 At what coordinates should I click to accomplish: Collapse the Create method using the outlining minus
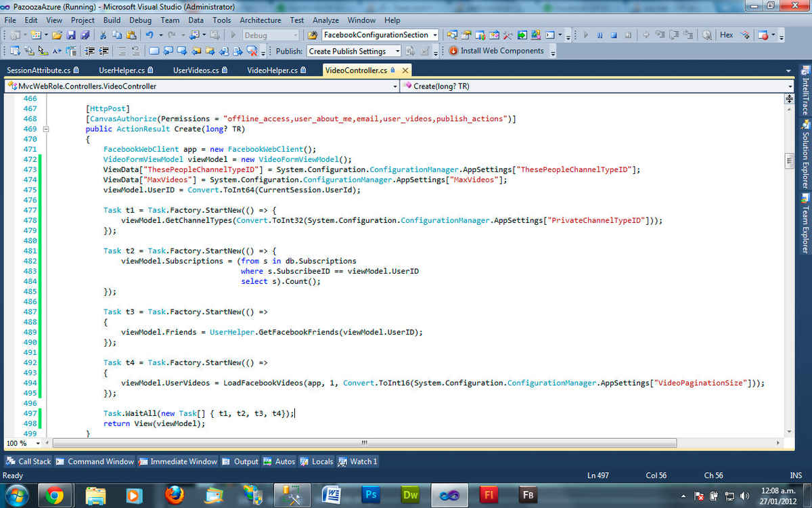[x=45, y=129]
